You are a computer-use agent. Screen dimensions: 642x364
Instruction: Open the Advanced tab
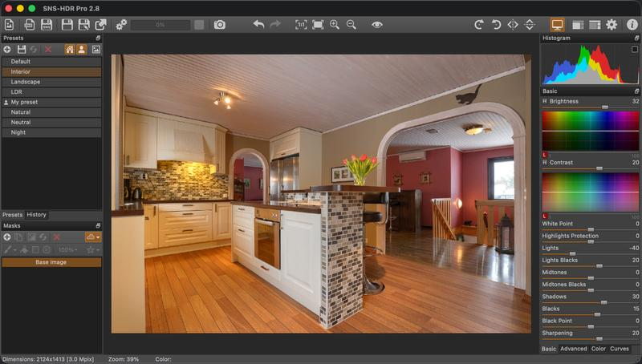tap(574, 349)
